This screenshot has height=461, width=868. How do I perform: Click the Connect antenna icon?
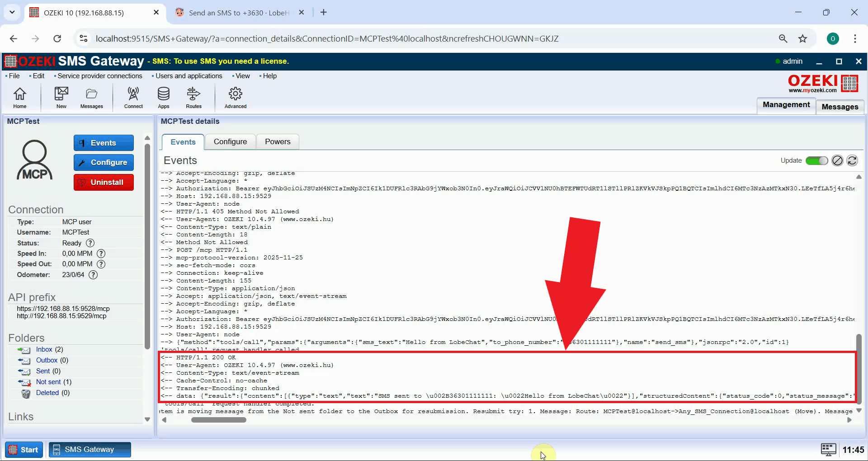click(133, 98)
